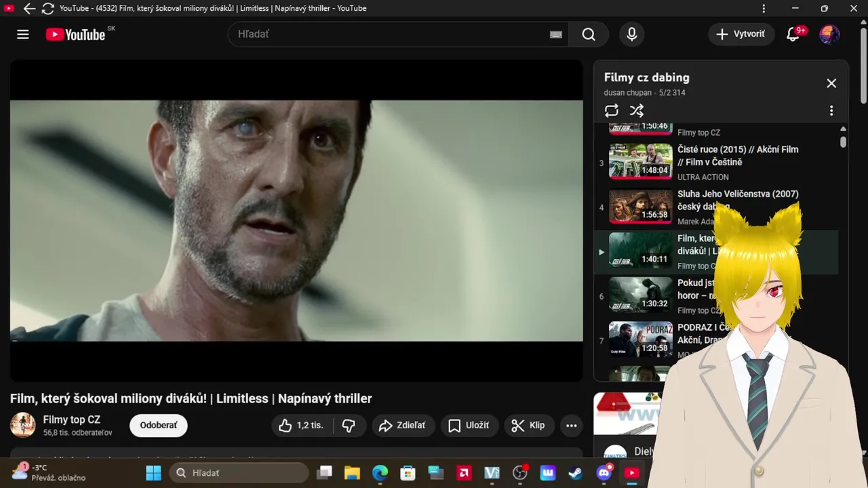Screen dimensions: 868x488
Task: Open Task View on the taskbar
Action: [325, 472]
